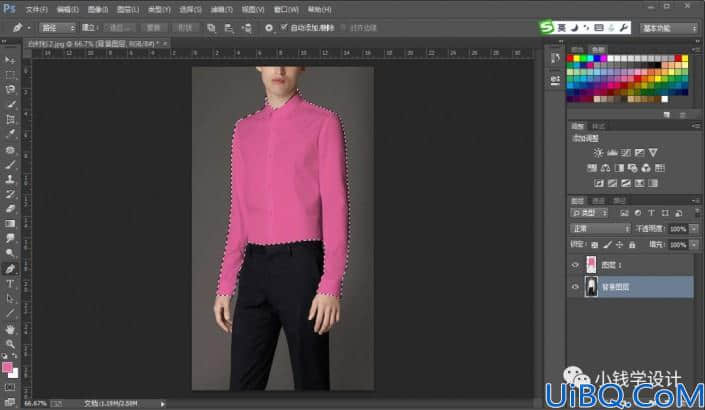Open the 编辑(E) menu
This screenshot has height=410, width=705.
[x=67, y=9]
